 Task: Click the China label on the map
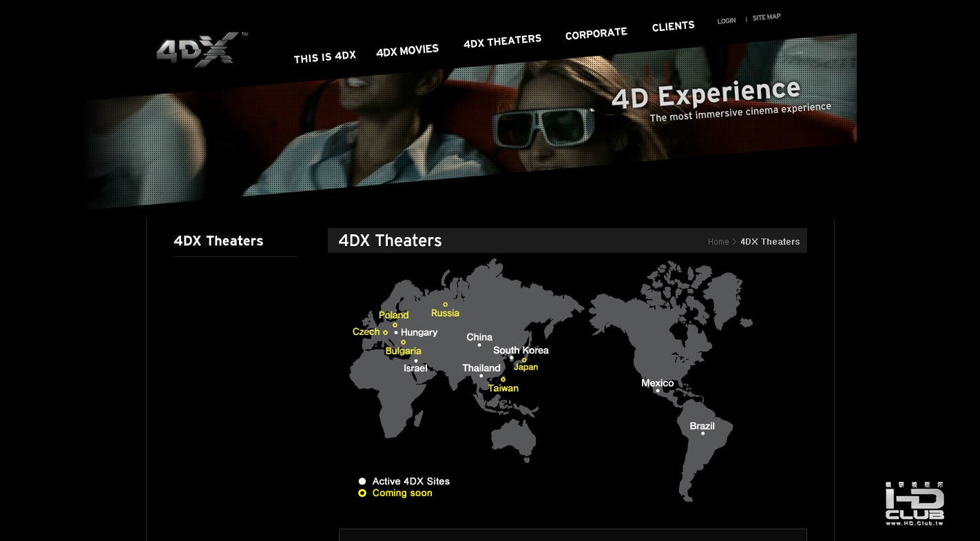pos(479,338)
